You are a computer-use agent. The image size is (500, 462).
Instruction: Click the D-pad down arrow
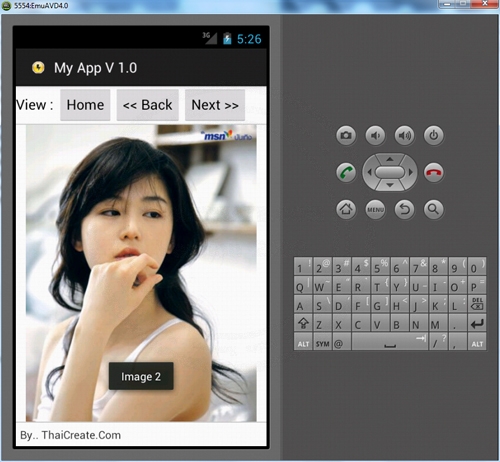pyautogui.click(x=390, y=185)
